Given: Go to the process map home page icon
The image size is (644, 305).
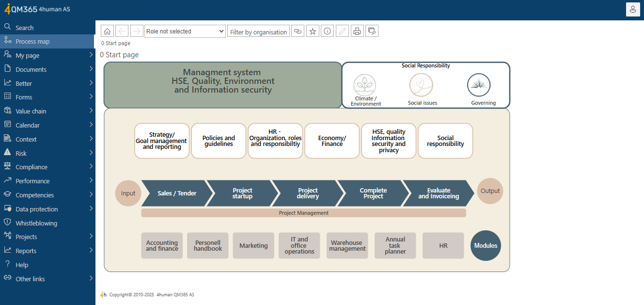Looking at the screenshot, I should tap(108, 31).
